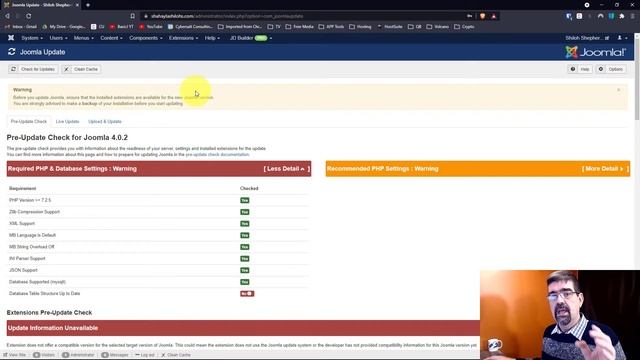Open the Basic YT bookmark
This screenshot has width=640, height=360.
click(121, 27)
